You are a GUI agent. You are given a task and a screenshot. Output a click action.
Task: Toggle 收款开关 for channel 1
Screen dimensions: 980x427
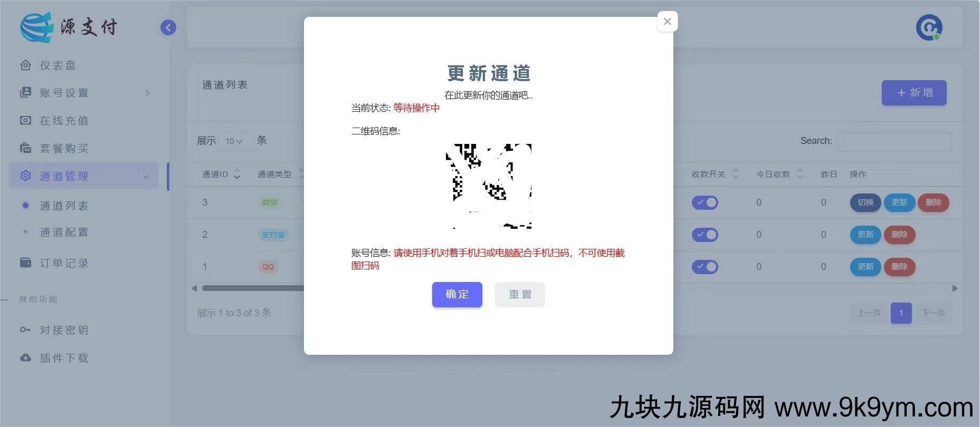point(705,267)
